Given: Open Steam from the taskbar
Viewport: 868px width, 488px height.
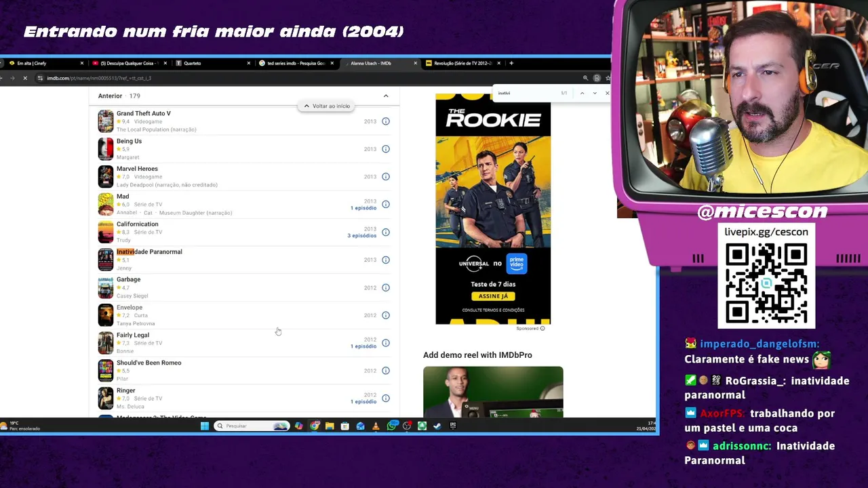Looking at the screenshot, I should coord(437,426).
